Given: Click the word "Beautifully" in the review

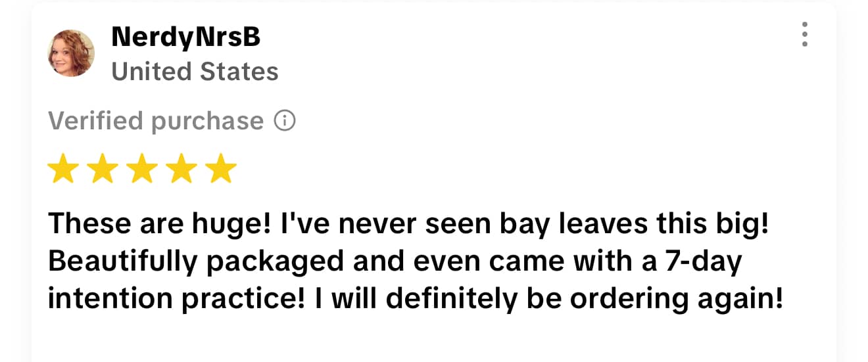Looking at the screenshot, I should coord(123,261).
